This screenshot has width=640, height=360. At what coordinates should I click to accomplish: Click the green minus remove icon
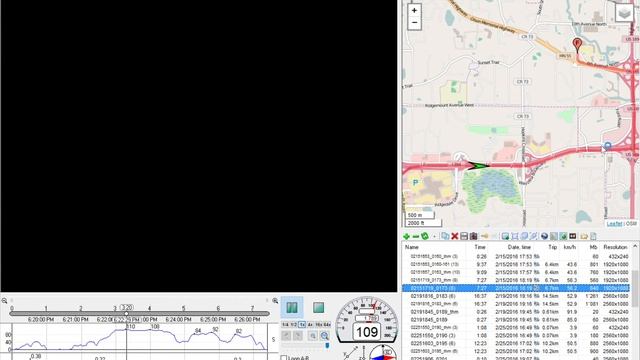point(416,236)
